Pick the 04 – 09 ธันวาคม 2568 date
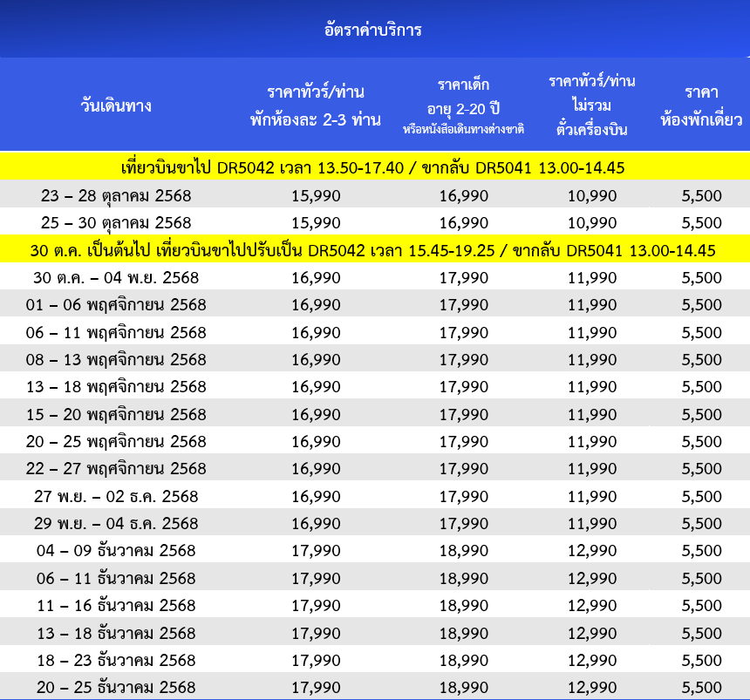 tap(116, 551)
